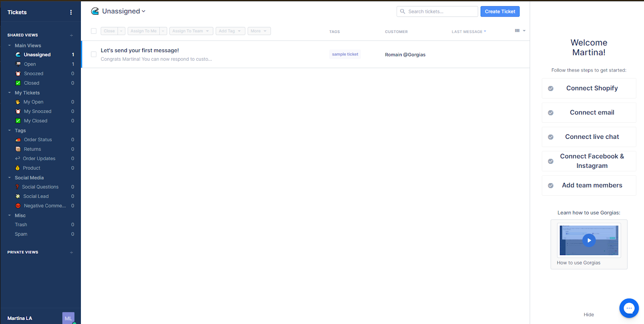Click the check icon beside Connect Shopify

coord(551,89)
